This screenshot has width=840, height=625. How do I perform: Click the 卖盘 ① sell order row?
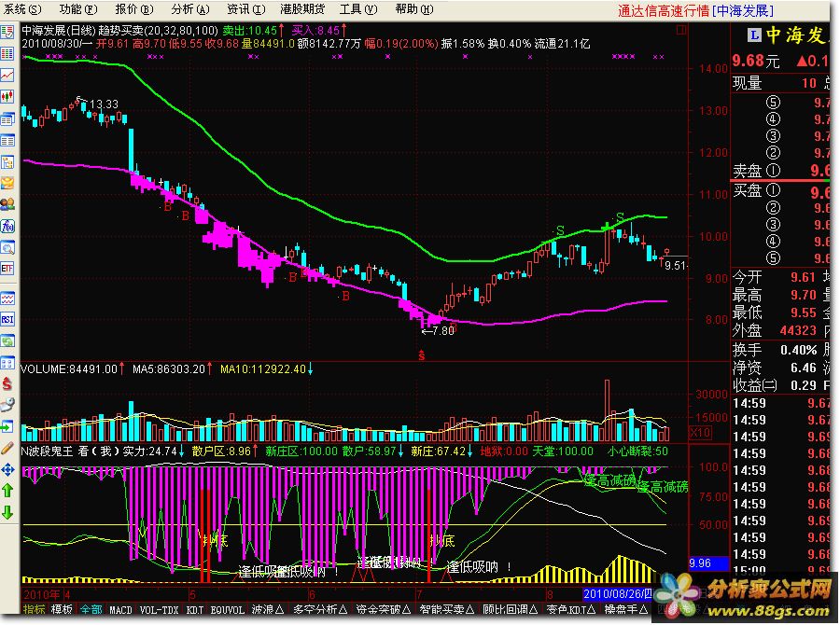[x=780, y=171]
